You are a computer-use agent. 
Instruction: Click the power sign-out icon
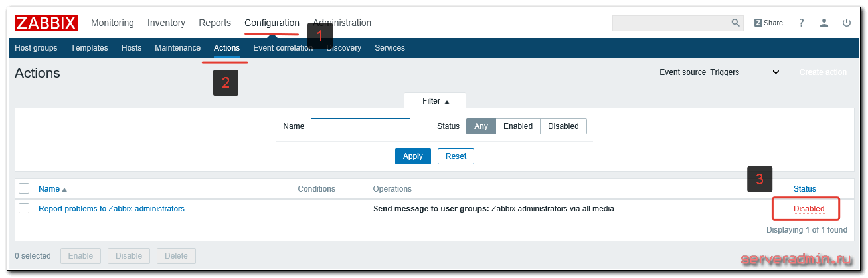click(847, 23)
